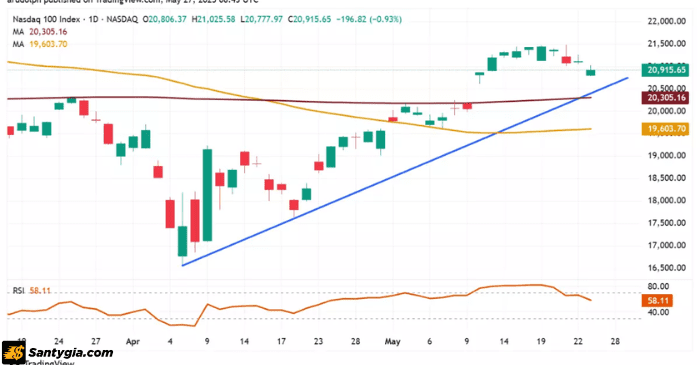Image resolution: width=700 pixels, height=365 pixels.
Task: Click the Nasdaq 100 Index symbol title
Action: [46, 19]
